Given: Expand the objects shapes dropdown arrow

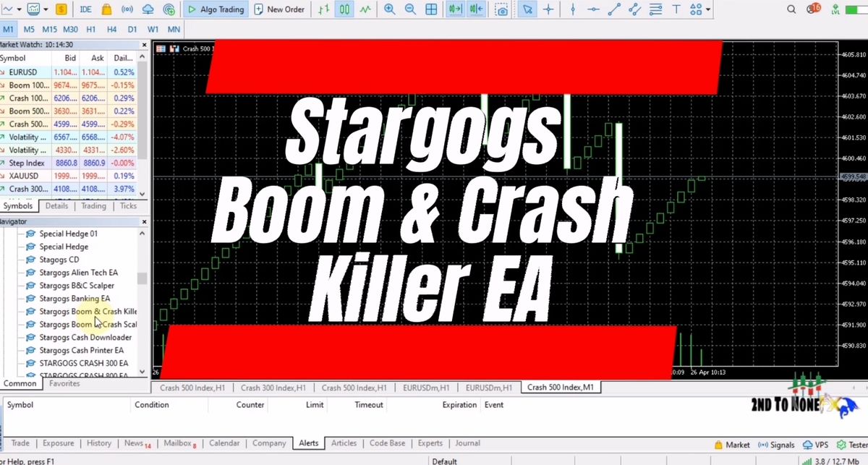Looking at the screenshot, I should (x=708, y=9).
